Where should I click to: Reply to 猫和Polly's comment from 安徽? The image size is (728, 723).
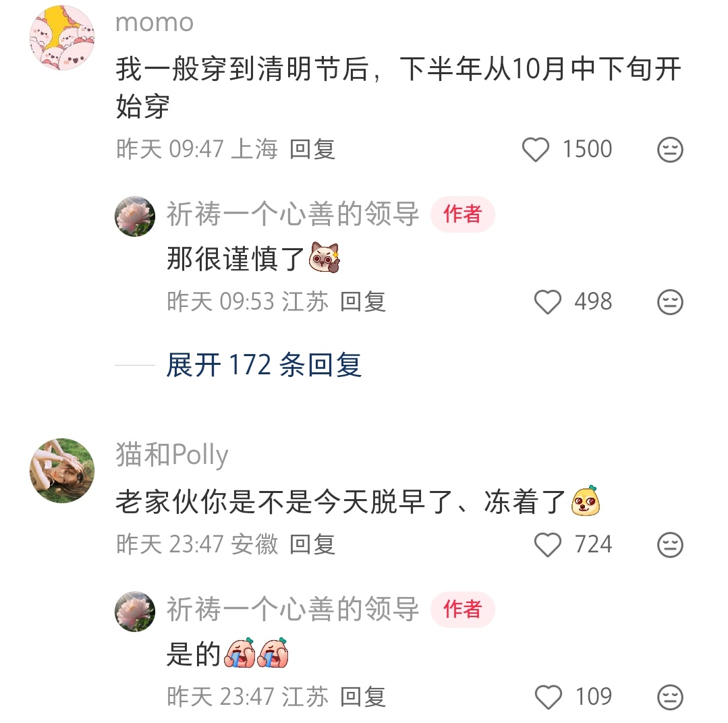point(312,544)
